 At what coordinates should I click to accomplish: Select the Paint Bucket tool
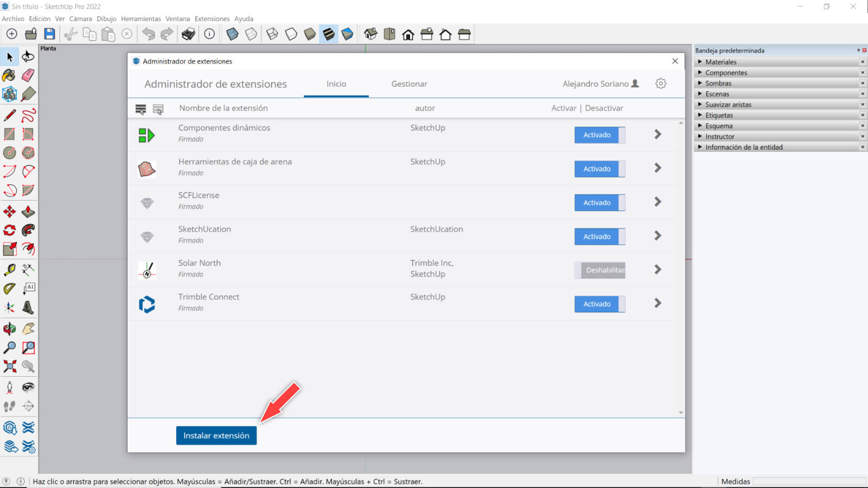click(9, 75)
